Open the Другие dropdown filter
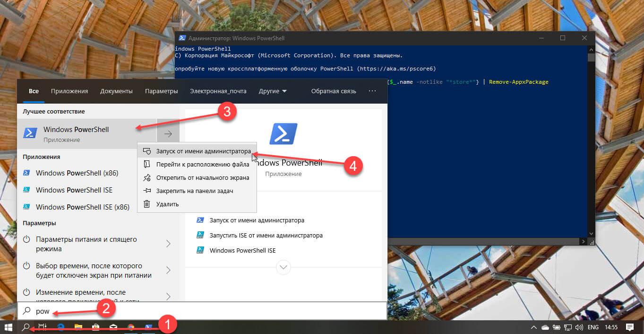The image size is (644, 334). pyautogui.click(x=273, y=91)
